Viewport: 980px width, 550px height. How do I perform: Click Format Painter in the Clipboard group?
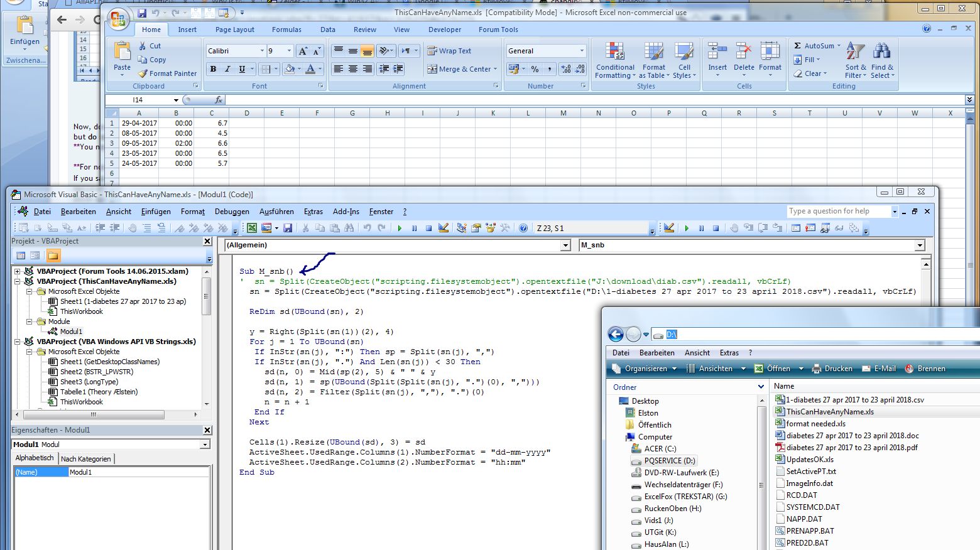[168, 73]
